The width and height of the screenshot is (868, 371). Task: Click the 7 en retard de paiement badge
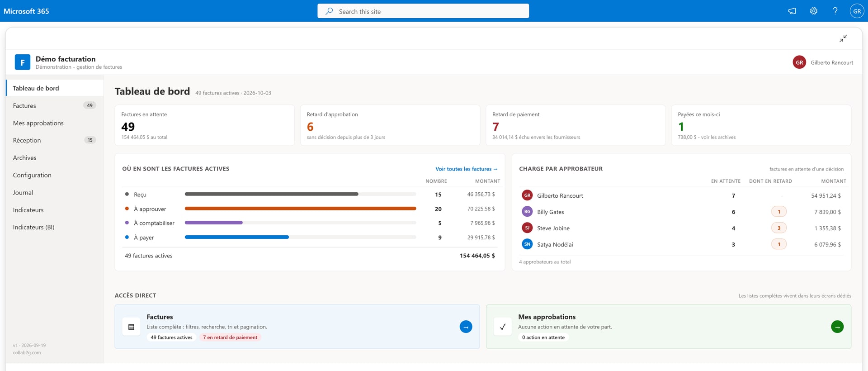point(230,338)
